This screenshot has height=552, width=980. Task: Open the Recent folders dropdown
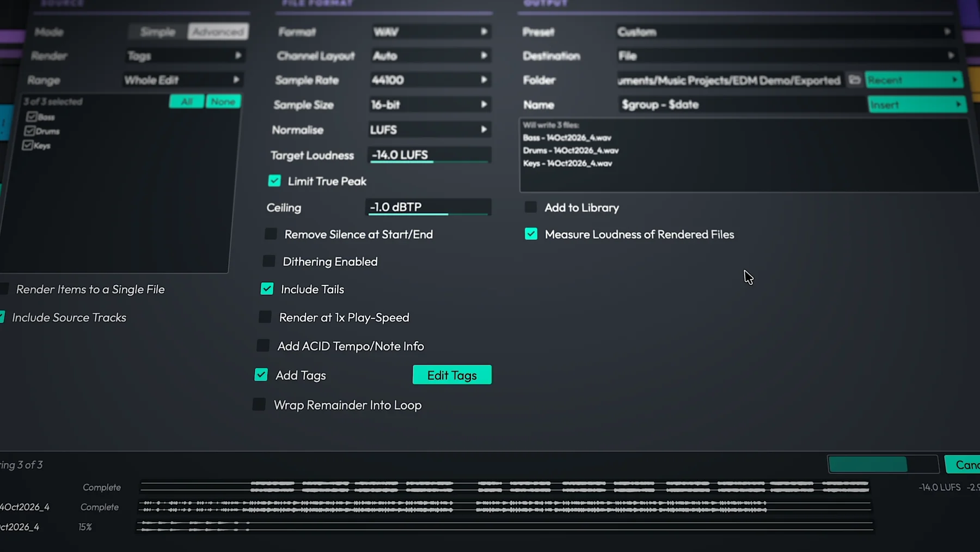click(914, 80)
